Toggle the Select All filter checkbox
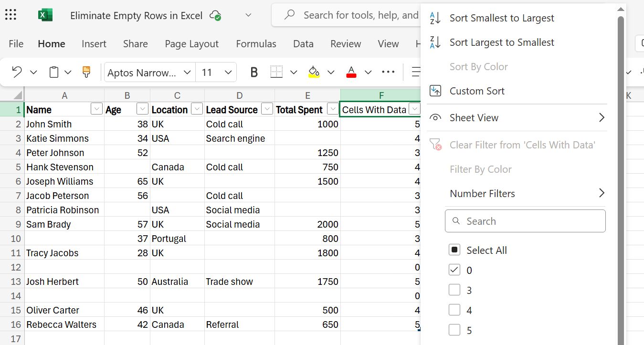Image resolution: width=644 pixels, height=345 pixels. [454, 250]
